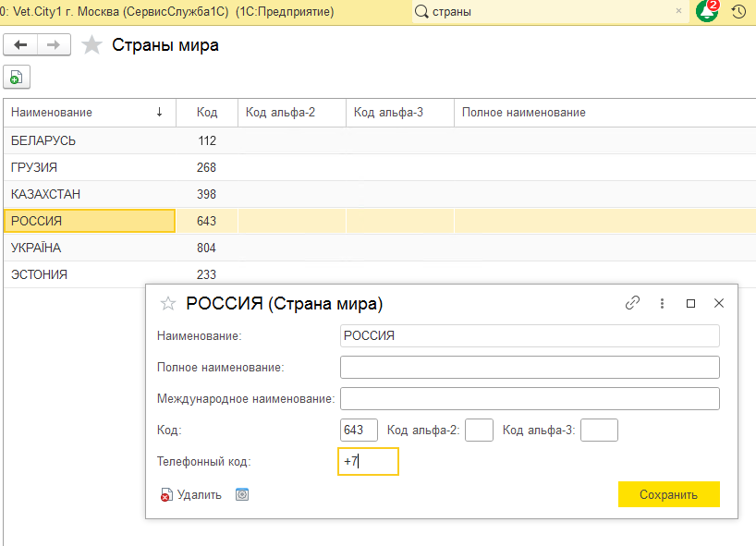756x546 pixels.
Task: Click the icon next to Удалить
Action: point(242,494)
